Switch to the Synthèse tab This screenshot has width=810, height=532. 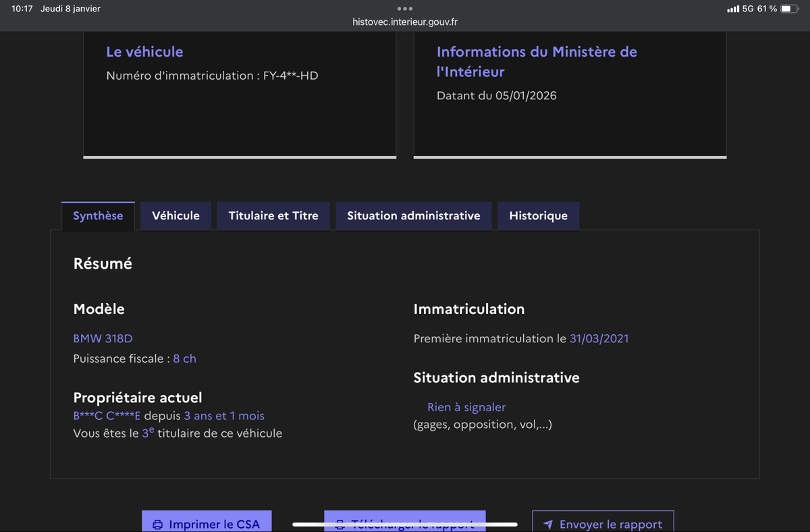(x=98, y=216)
